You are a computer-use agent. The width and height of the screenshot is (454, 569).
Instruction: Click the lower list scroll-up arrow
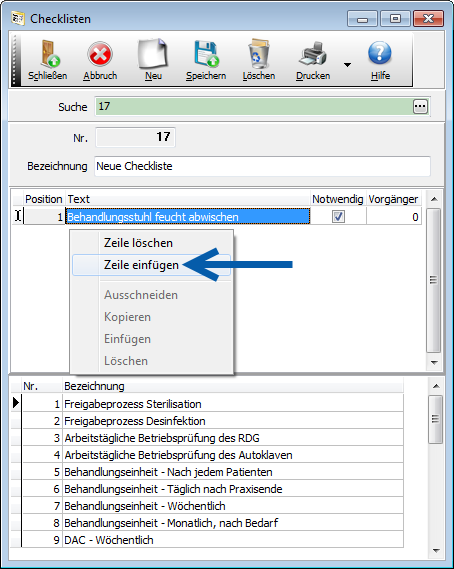click(436, 386)
